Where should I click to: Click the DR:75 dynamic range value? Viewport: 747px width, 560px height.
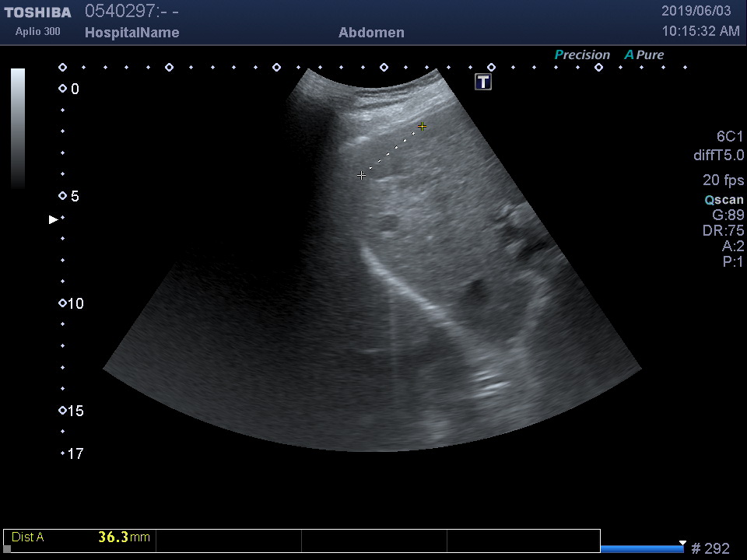(723, 231)
